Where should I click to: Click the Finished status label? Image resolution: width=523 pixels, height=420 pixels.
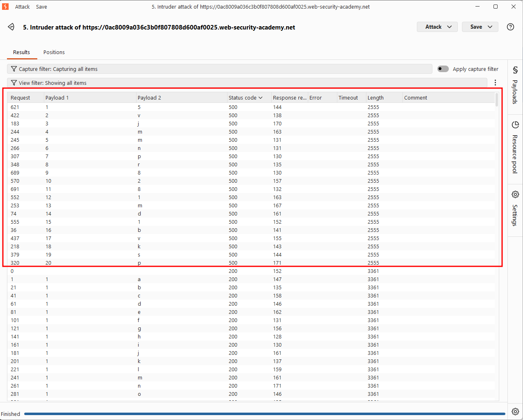(x=11, y=414)
